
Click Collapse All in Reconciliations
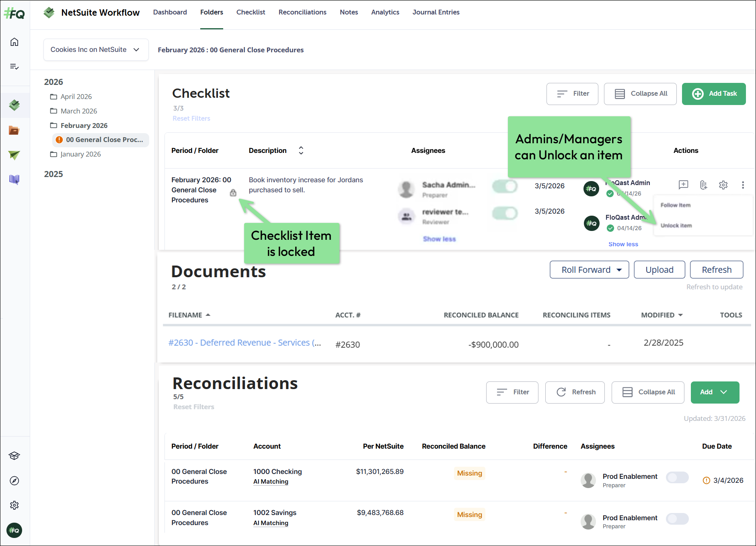click(648, 392)
